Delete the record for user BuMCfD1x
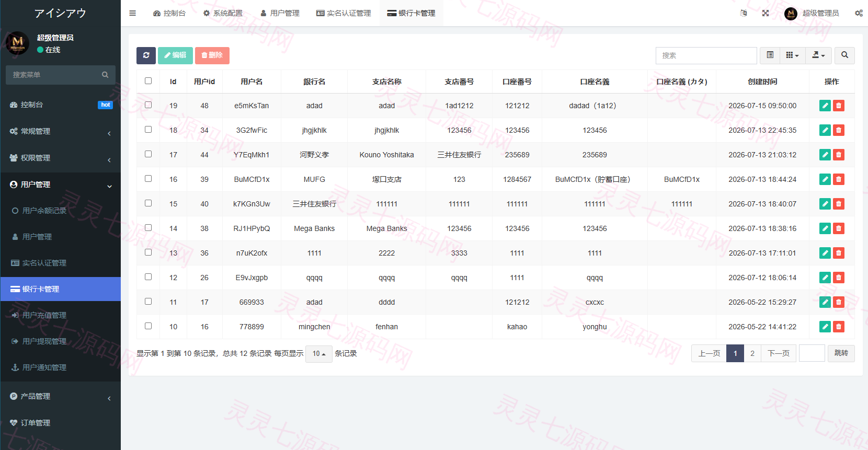Image resolution: width=868 pixels, height=450 pixels. tap(839, 179)
